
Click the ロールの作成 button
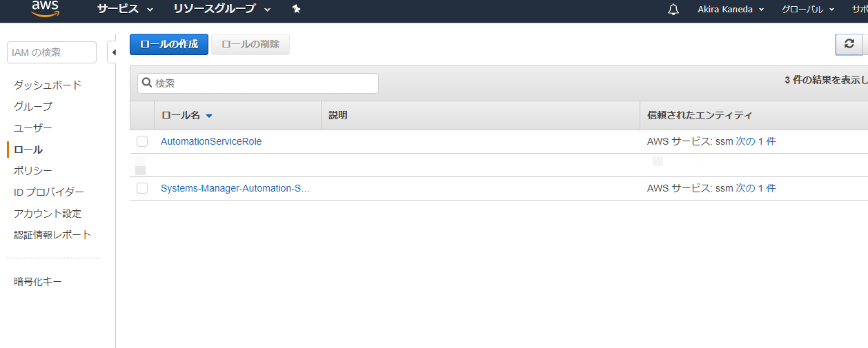coord(169,44)
